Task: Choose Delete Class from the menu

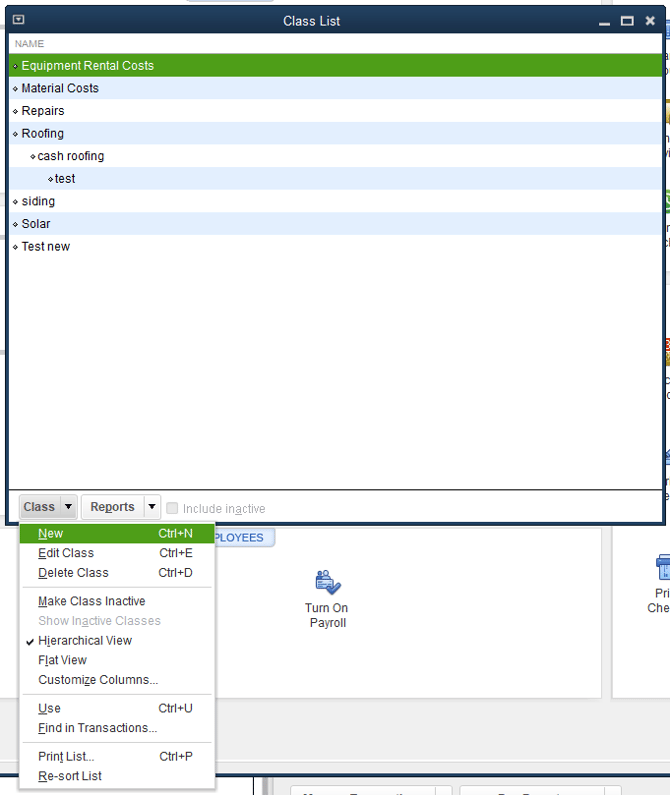Action: tap(73, 573)
